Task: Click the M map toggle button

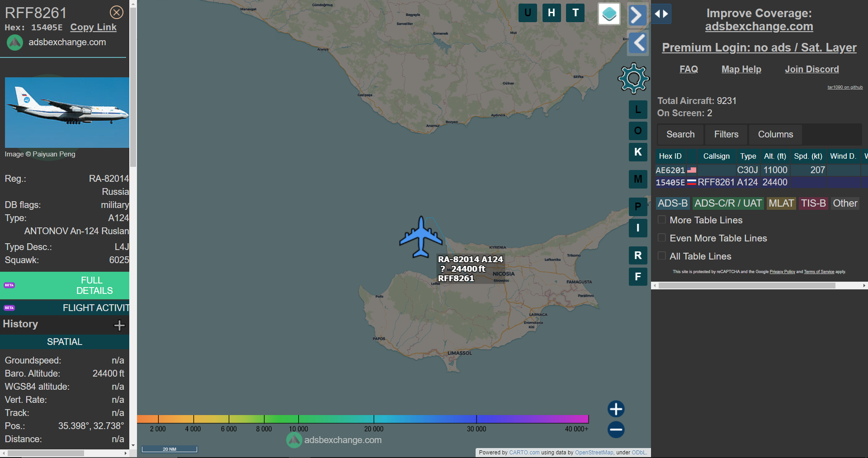Action: click(x=638, y=179)
